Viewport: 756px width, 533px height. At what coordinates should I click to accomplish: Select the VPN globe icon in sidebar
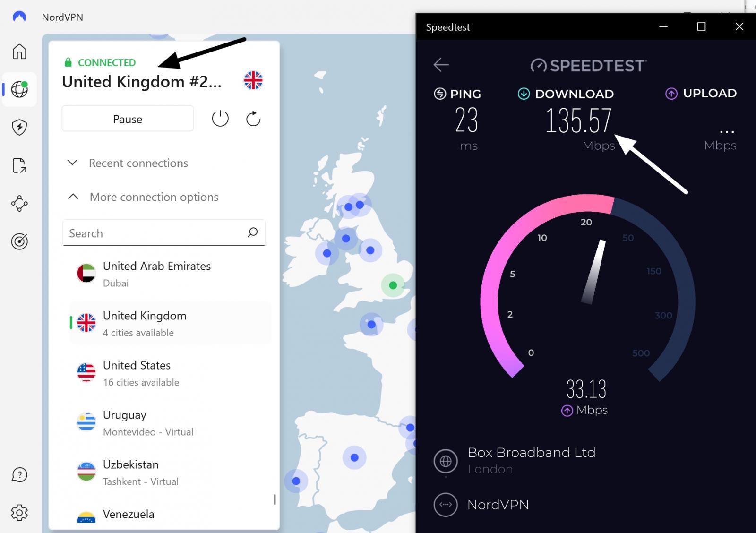coord(19,89)
